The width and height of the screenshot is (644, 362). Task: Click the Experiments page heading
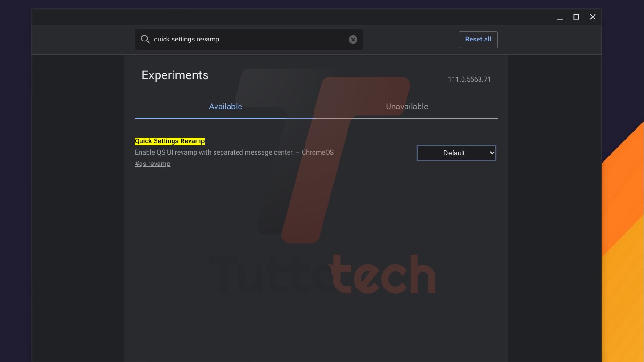[175, 75]
